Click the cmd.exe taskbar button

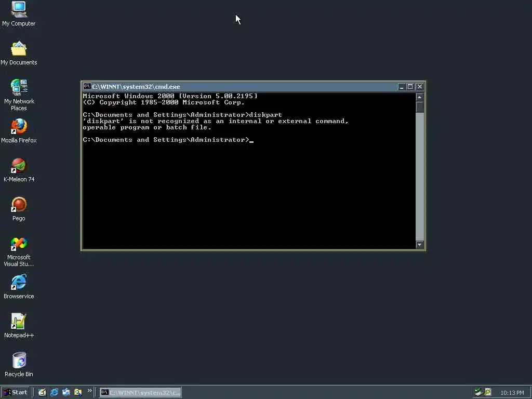140,393
